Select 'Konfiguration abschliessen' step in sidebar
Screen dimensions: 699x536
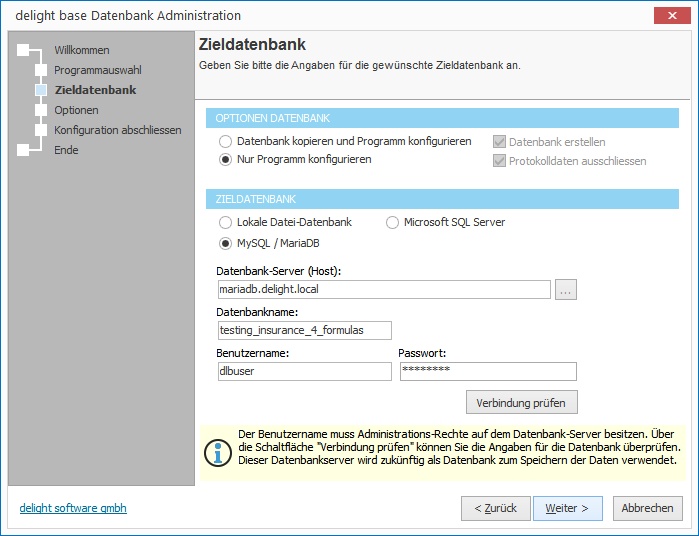(117, 130)
